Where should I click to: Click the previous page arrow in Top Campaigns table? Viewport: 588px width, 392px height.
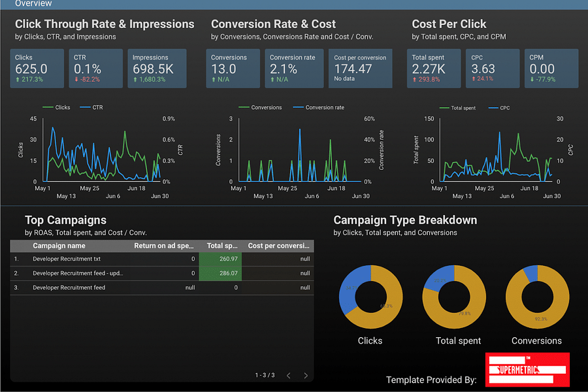[x=289, y=376]
